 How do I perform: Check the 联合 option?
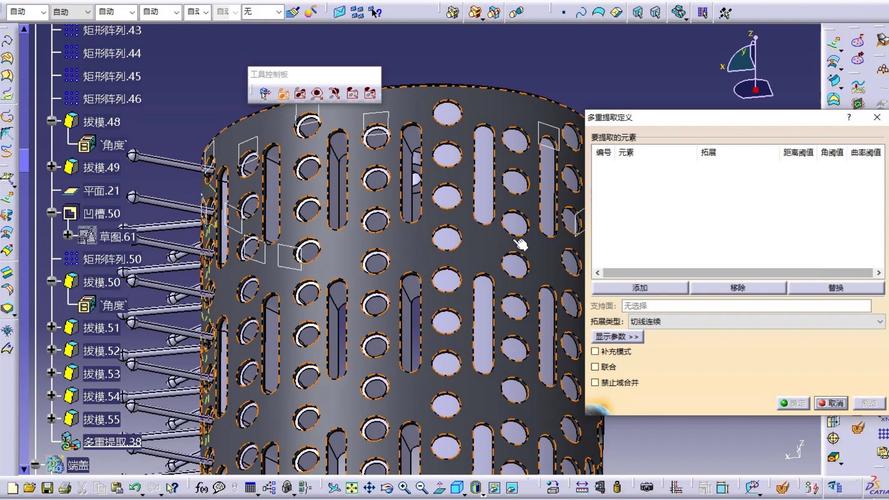(595, 367)
